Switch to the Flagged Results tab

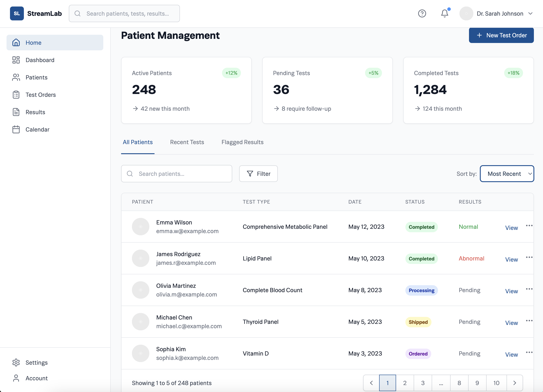point(242,142)
